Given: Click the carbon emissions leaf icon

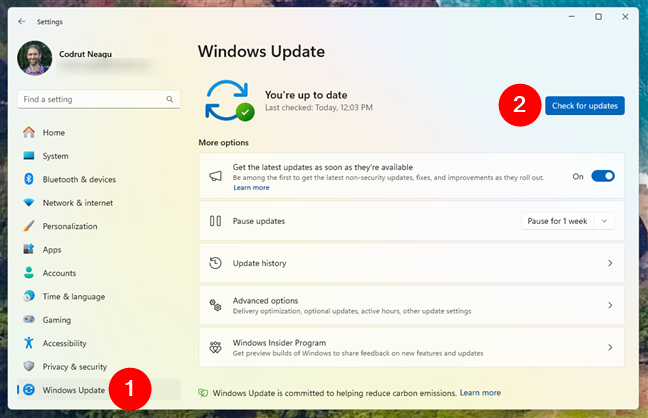Looking at the screenshot, I should point(203,393).
